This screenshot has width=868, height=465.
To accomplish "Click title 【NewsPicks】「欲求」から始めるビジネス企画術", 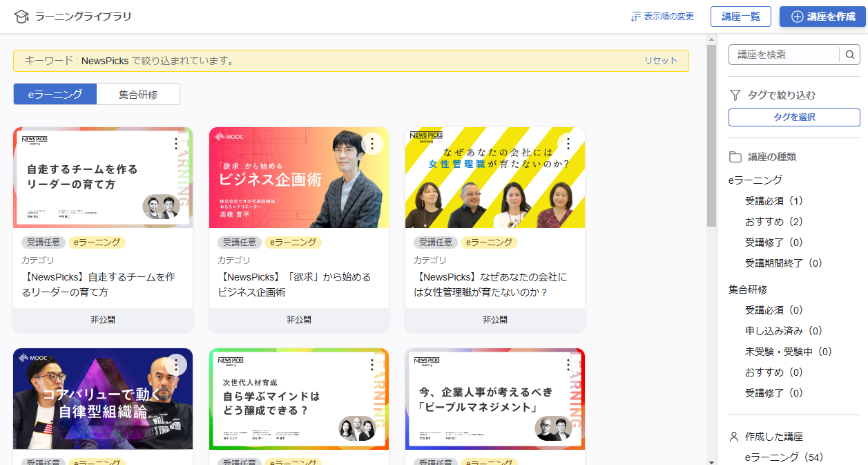I will pos(295,285).
